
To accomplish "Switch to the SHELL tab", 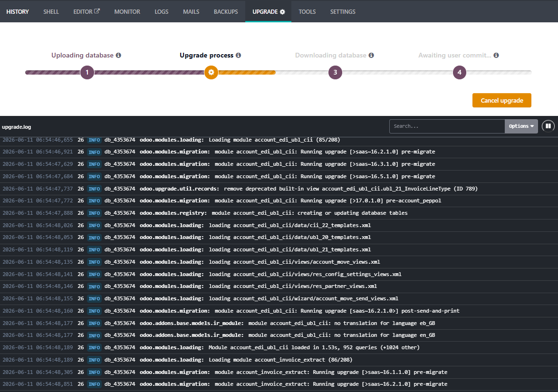I will pyautogui.click(x=51, y=11).
